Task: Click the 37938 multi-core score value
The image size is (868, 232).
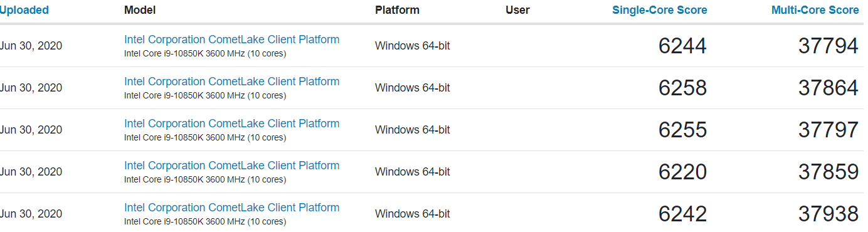Action: 828,214
